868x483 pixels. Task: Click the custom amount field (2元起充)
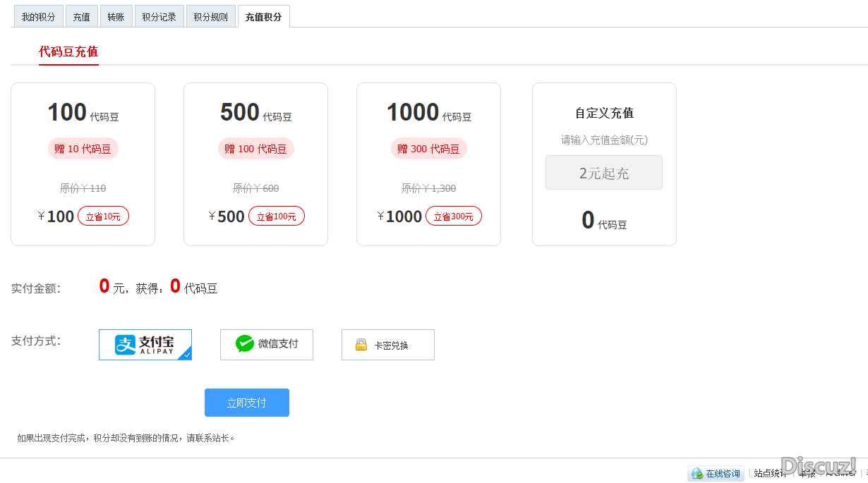[603, 173]
